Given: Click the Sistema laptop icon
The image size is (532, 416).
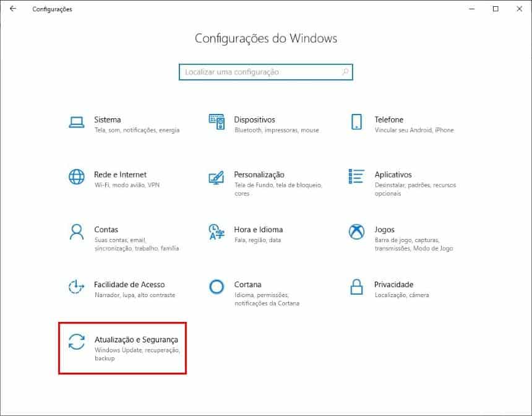Looking at the screenshot, I should point(76,122).
